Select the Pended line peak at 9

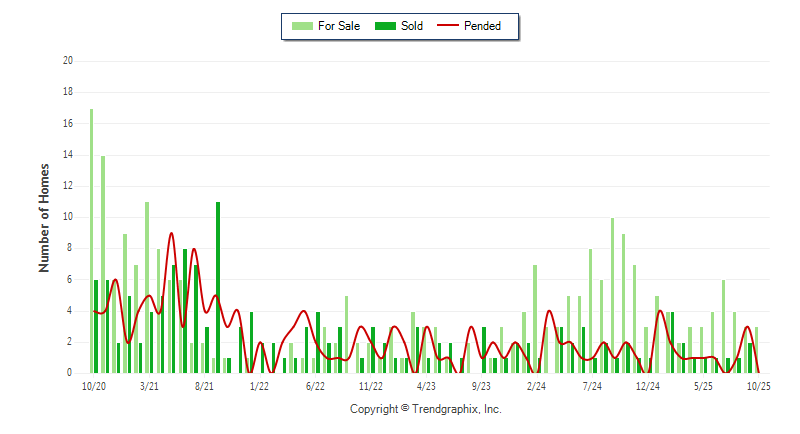coord(171,234)
